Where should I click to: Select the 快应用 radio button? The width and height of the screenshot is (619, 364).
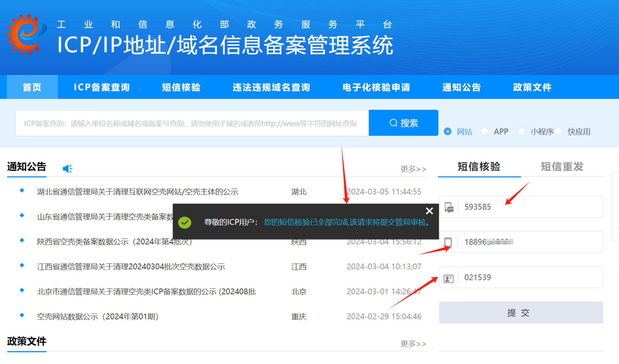point(558,132)
